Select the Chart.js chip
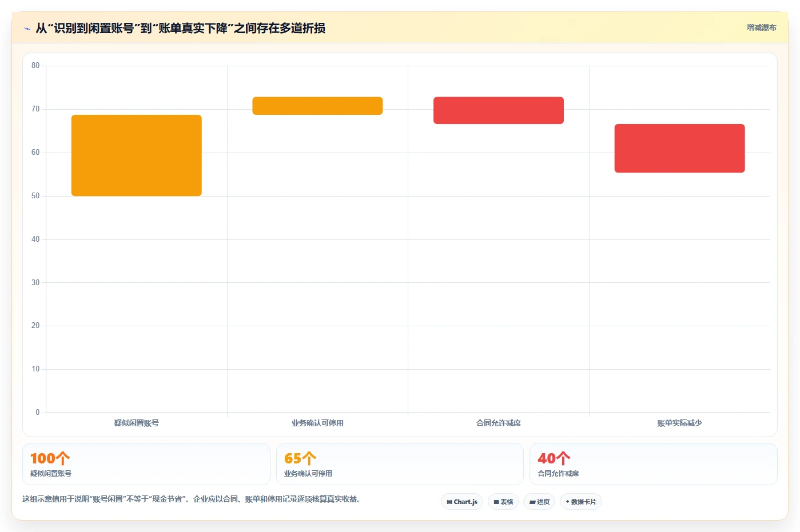 coord(462,502)
